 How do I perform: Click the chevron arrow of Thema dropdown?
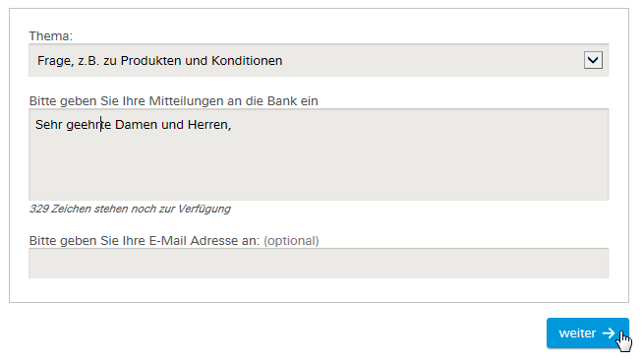coord(593,60)
